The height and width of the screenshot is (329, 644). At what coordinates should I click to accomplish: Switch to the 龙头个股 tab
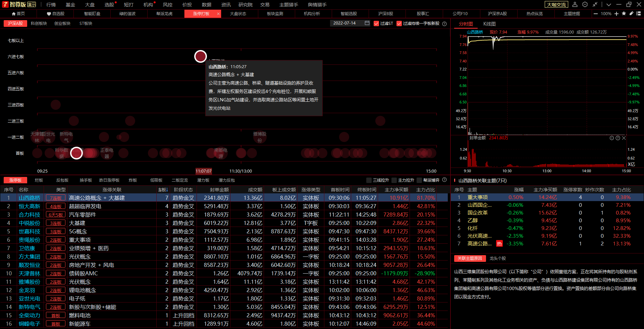pos(498,258)
